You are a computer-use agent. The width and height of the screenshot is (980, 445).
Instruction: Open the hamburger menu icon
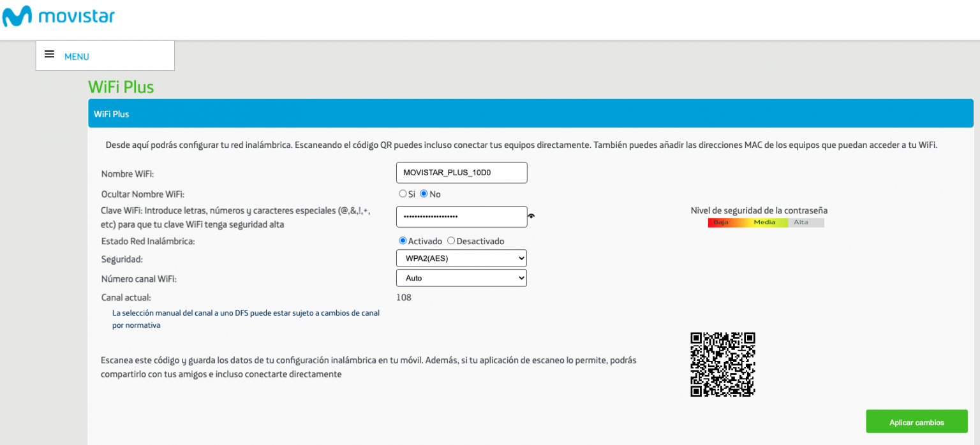coord(49,55)
